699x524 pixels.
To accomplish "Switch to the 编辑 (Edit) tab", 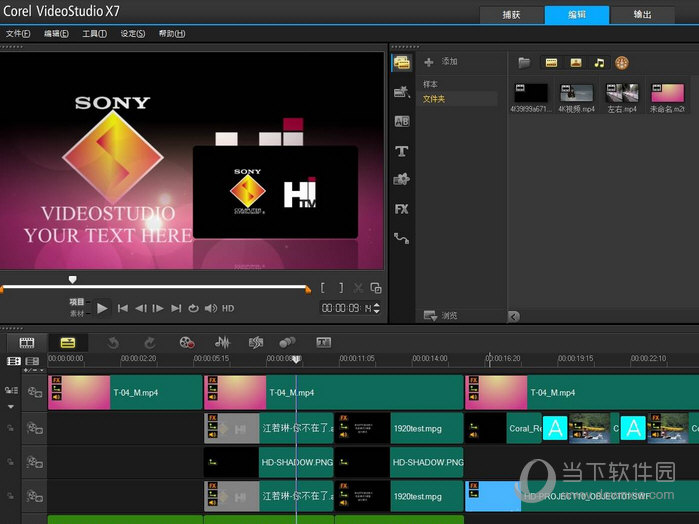I will click(577, 15).
